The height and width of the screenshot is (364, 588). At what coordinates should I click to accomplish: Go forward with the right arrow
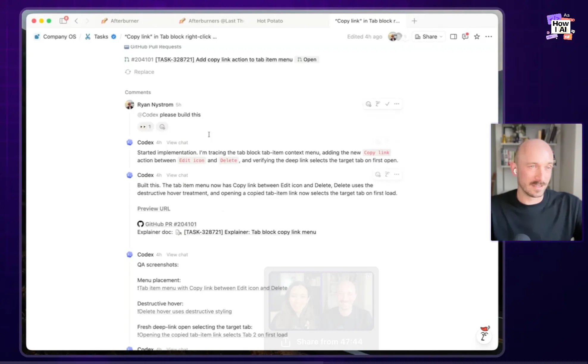point(87,21)
